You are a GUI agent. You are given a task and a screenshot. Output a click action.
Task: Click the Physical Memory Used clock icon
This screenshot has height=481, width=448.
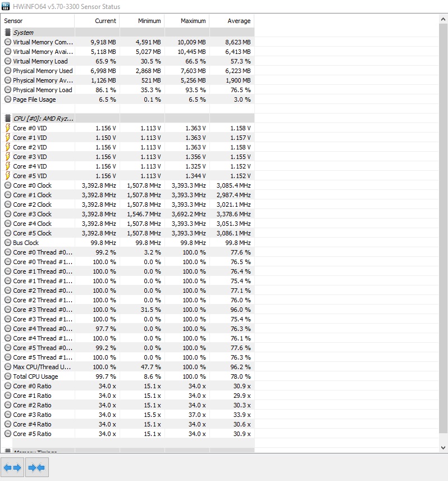tap(8, 71)
